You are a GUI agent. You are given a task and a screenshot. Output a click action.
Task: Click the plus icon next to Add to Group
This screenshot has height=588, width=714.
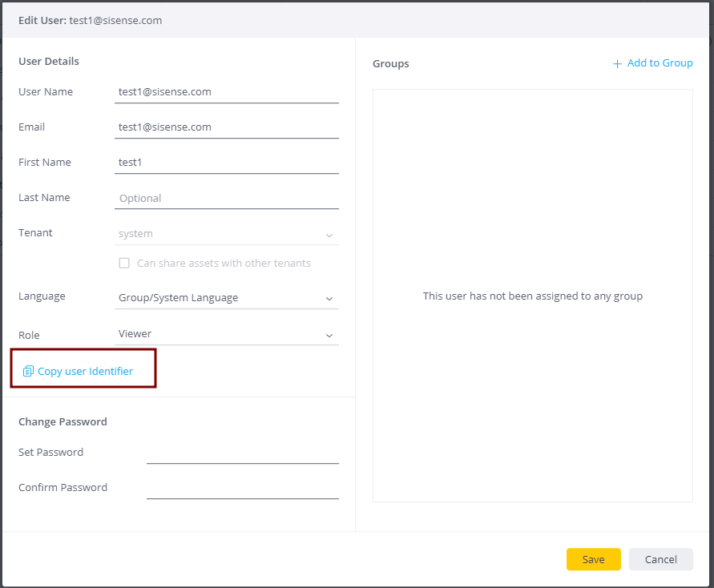coord(617,64)
